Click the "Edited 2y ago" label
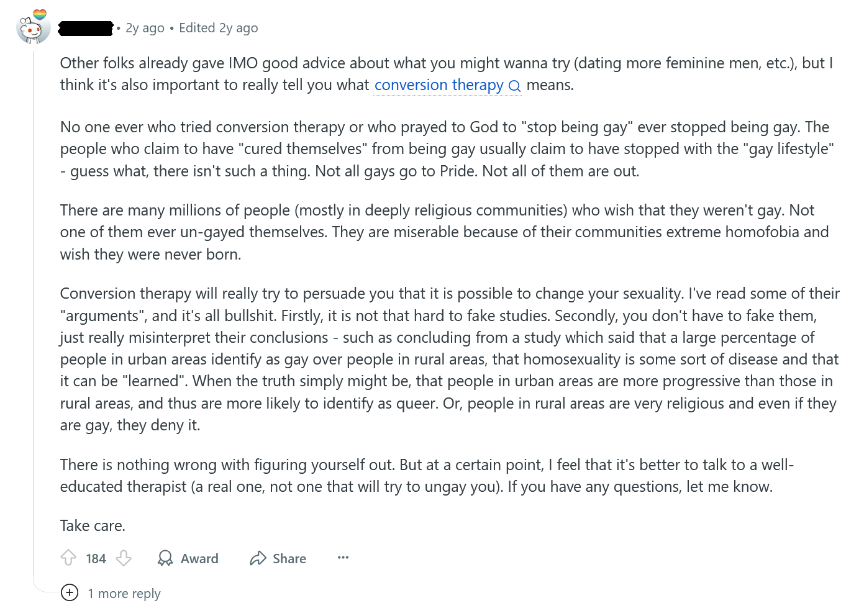Screen dimensions: 864x616 218,28
